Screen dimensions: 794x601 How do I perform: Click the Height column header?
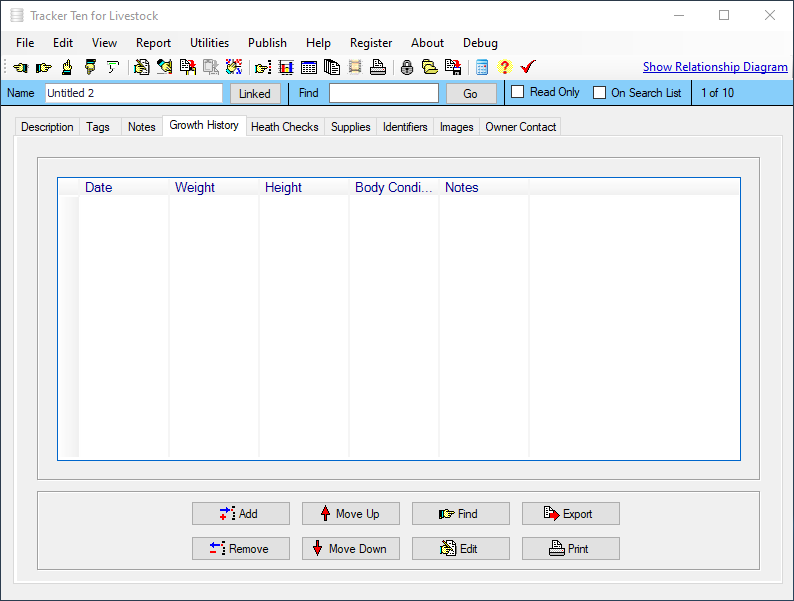[304, 187]
